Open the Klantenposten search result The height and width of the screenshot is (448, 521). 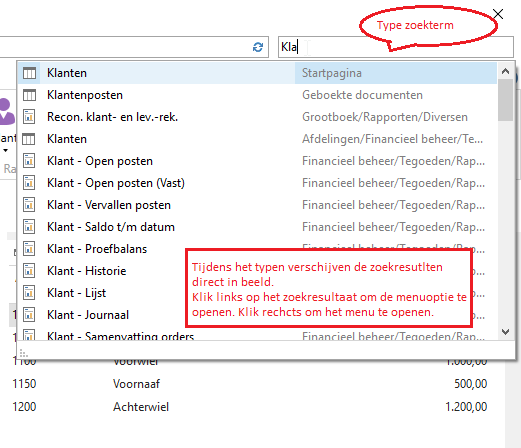tap(257, 95)
